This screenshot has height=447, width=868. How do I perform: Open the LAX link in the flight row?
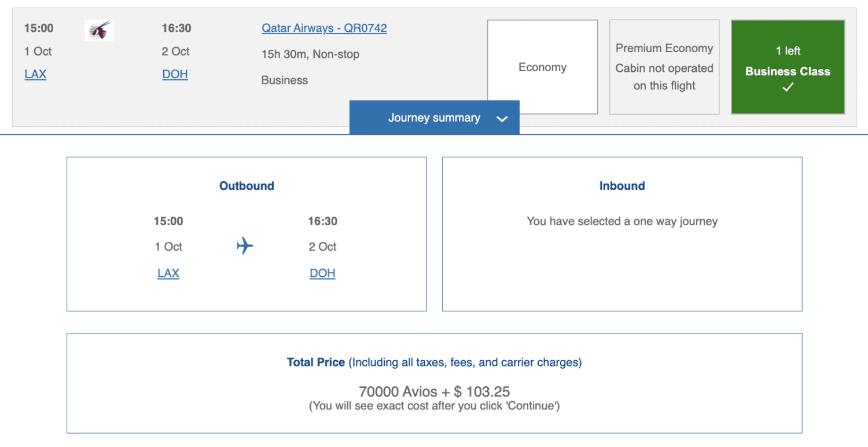click(x=35, y=74)
